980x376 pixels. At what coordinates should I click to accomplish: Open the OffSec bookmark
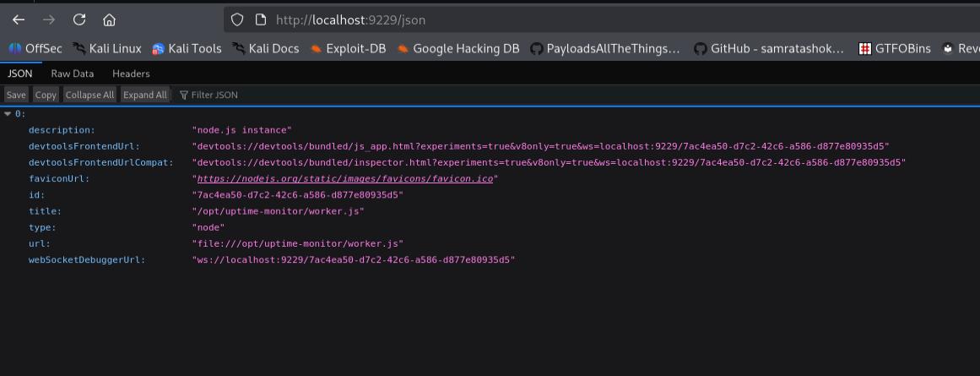click(x=35, y=48)
